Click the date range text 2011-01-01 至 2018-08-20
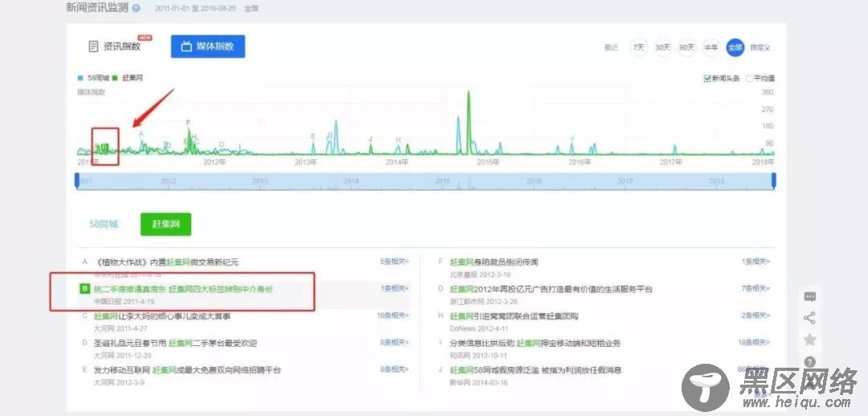Viewport: 868px width, 416px height. point(197,9)
